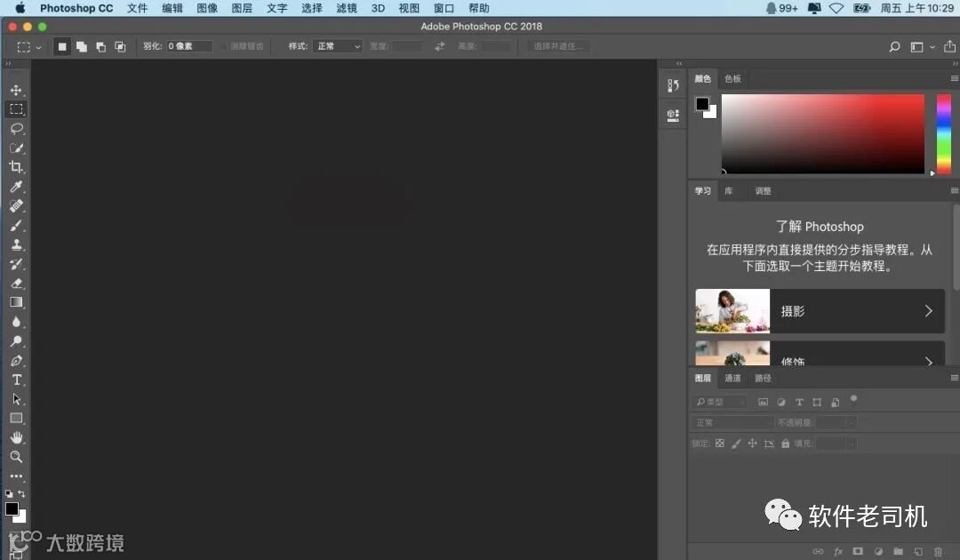Viewport: 960px width, 560px height.
Task: Select the Crop tool
Action: pos(17,167)
